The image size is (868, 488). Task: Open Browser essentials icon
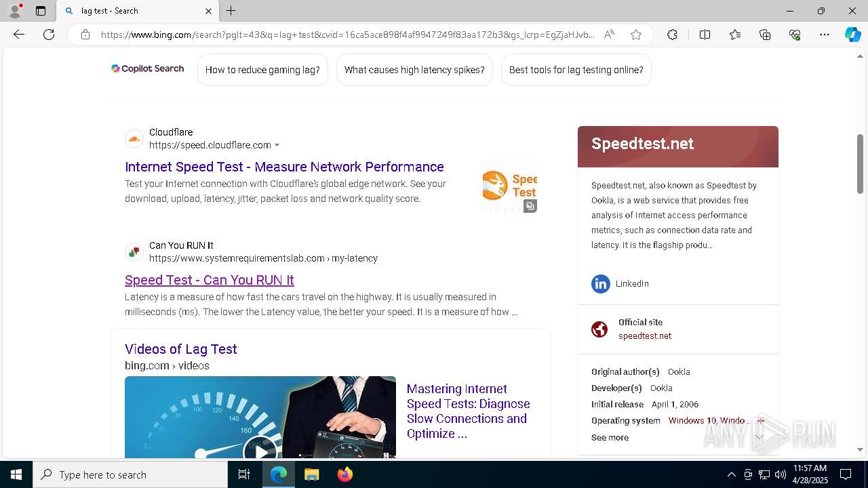click(795, 35)
